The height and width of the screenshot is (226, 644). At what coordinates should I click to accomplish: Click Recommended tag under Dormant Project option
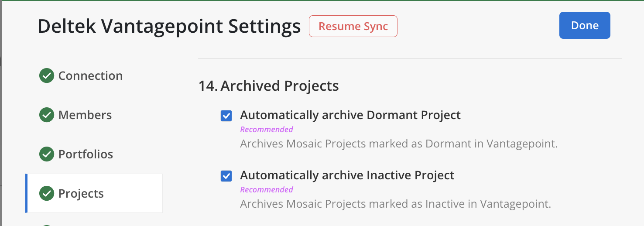tap(267, 130)
